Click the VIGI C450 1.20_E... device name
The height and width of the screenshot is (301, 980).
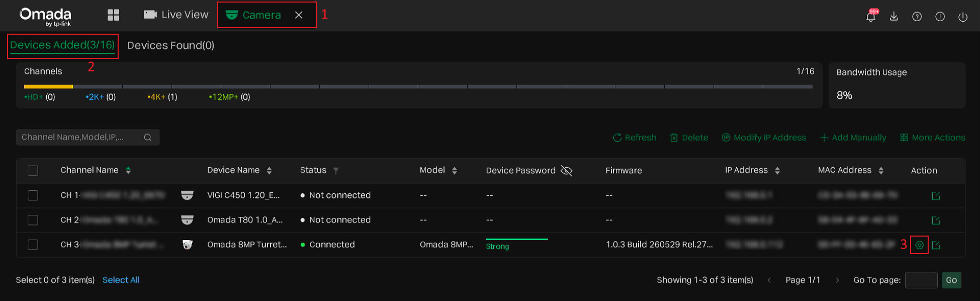tap(244, 195)
